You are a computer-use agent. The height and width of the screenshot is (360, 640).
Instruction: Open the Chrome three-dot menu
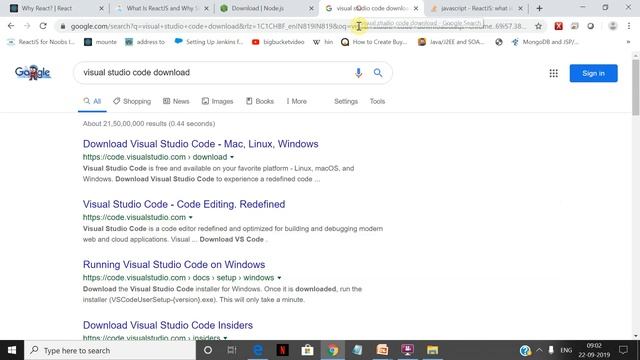(x=629, y=26)
